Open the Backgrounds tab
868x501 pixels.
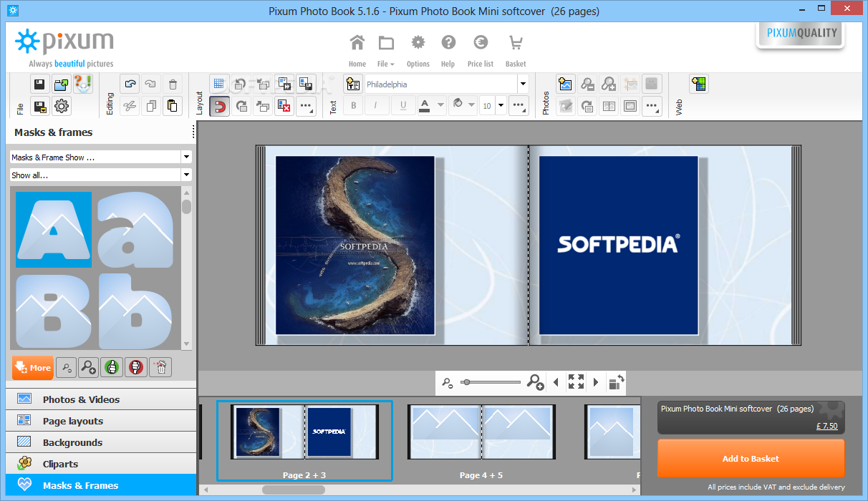101,442
